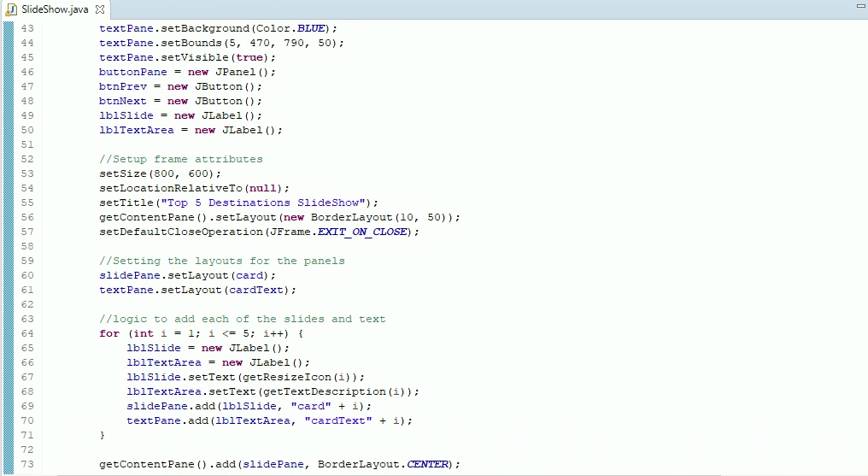This screenshot has height=476, width=868.
Task: Click on Color.BLUE in setBackground line
Action: pos(290,28)
